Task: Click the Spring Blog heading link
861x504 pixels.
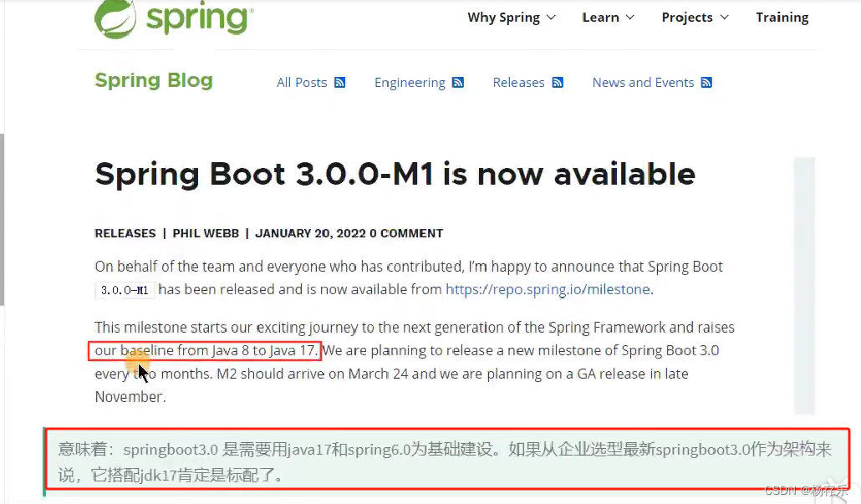Action: (154, 81)
